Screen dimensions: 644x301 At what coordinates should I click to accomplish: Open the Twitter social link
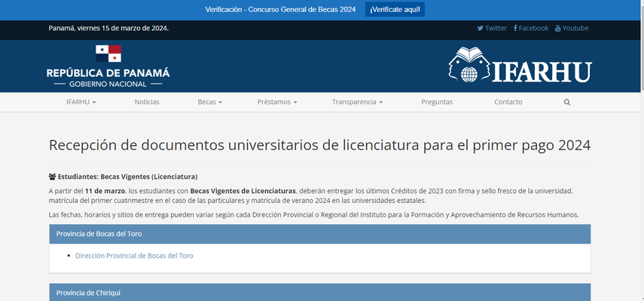pyautogui.click(x=492, y=28)
